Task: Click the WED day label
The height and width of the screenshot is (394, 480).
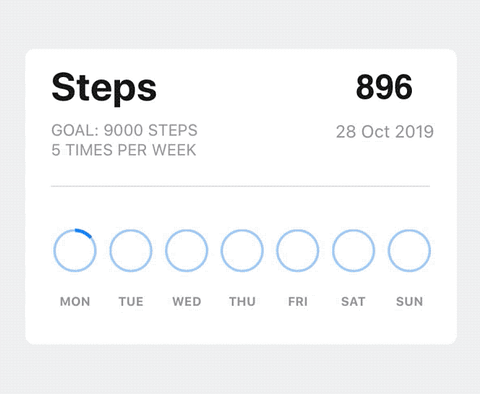Action: pos(187,302)
